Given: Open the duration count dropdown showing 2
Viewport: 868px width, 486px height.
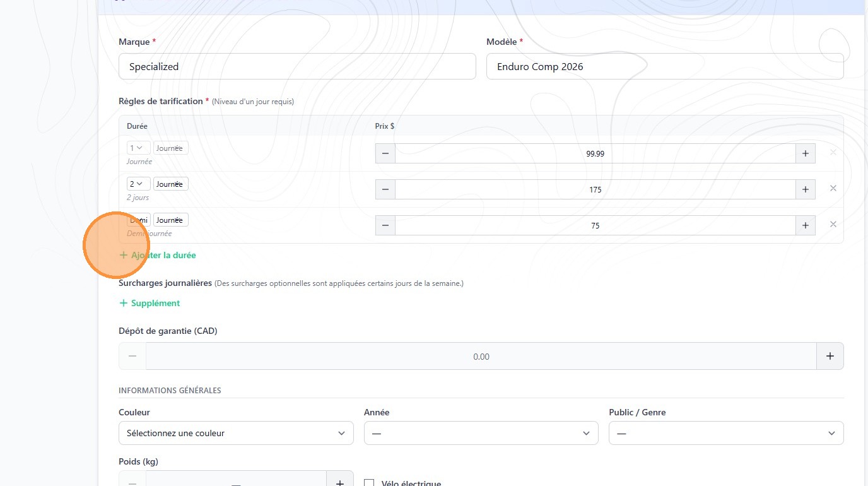Looking at the screenshot, I should pyautogui.click(x=138, y=184).
